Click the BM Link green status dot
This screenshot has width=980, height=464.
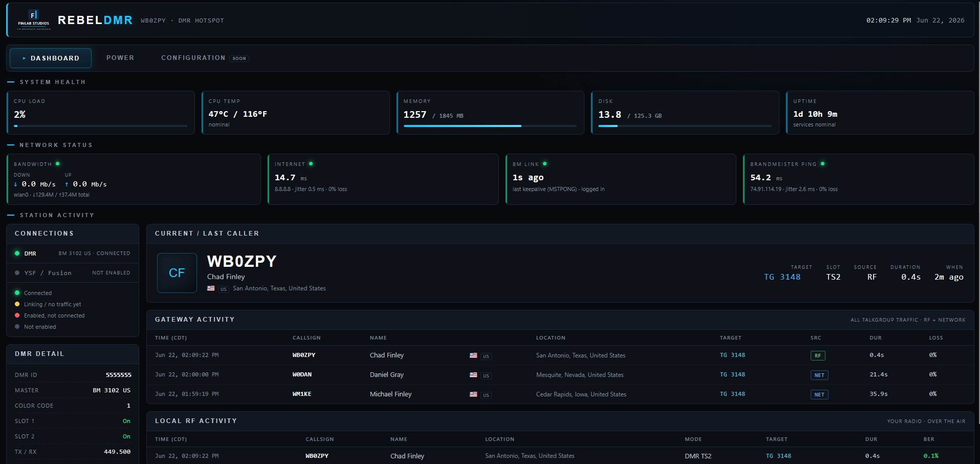(545, 164)
